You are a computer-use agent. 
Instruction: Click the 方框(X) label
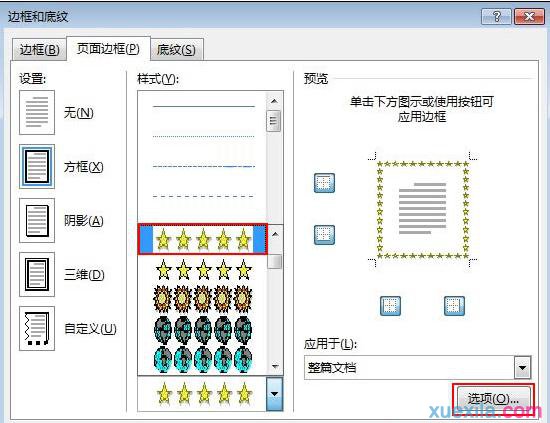tap(84, 167)
